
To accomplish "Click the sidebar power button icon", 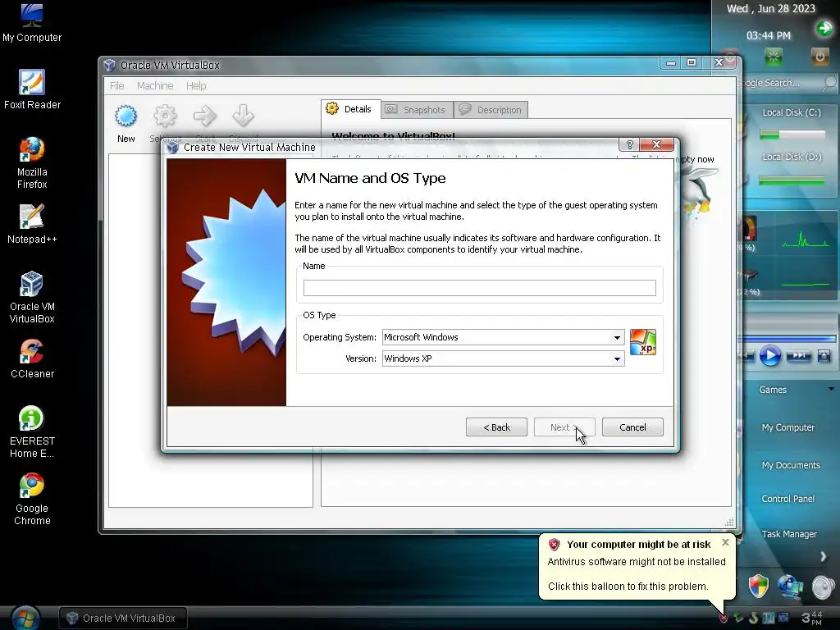I will [x=819, y=57].
